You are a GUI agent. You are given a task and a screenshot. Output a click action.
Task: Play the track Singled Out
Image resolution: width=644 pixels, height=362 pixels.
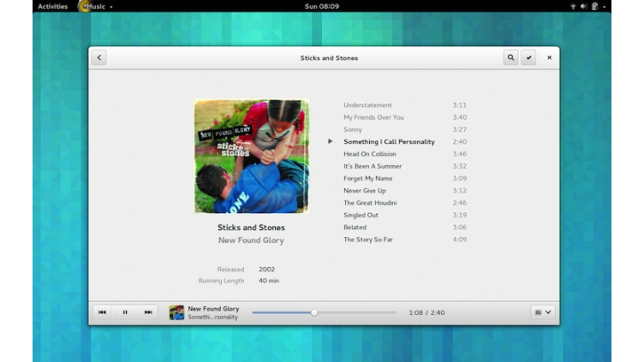[x=361, y=215]
